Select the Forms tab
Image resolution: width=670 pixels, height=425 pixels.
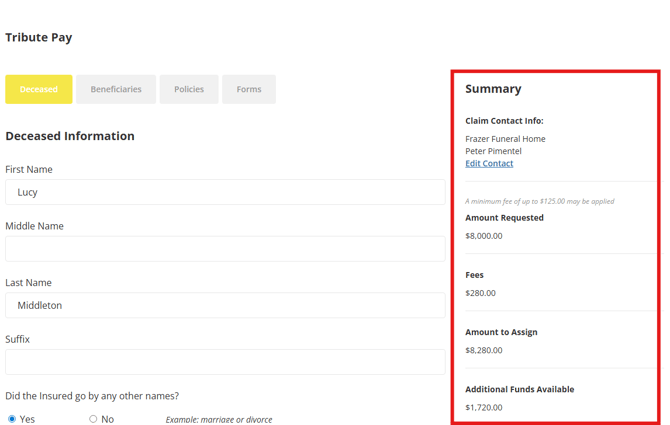pyautogui.click(x=249, y=89)
